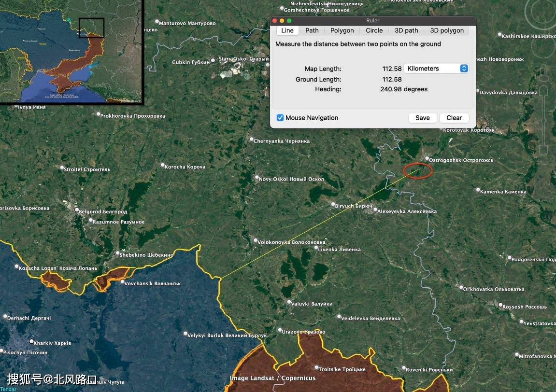Click the Valuyki placemark dot
Screen dimensions: 556x392
tap(289, 302)
